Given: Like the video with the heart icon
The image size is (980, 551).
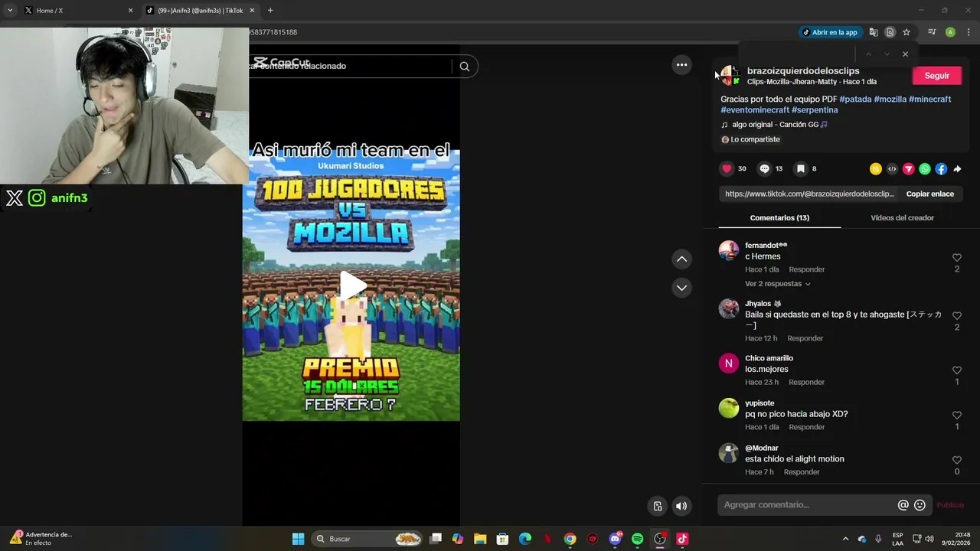Looking at the screenshot, I should (x=727, y=168).
